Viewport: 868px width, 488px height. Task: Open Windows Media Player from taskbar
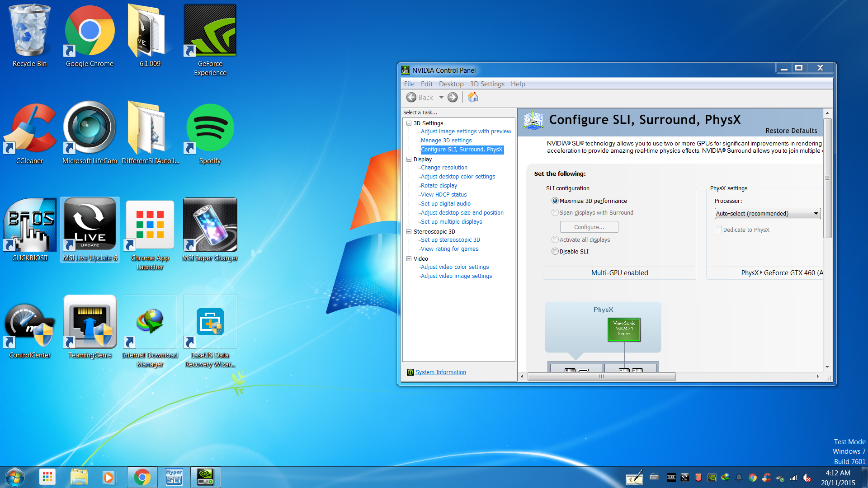[108, 477]
